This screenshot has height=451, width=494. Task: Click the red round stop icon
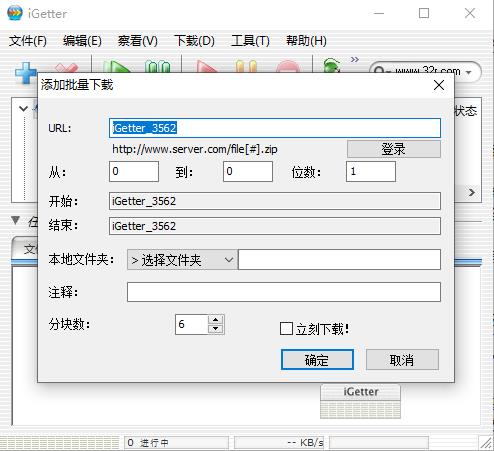[x=288, y=67]
